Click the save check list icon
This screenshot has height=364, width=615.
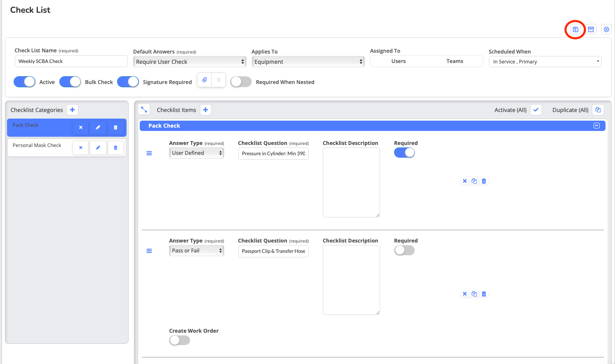[575, 30]
